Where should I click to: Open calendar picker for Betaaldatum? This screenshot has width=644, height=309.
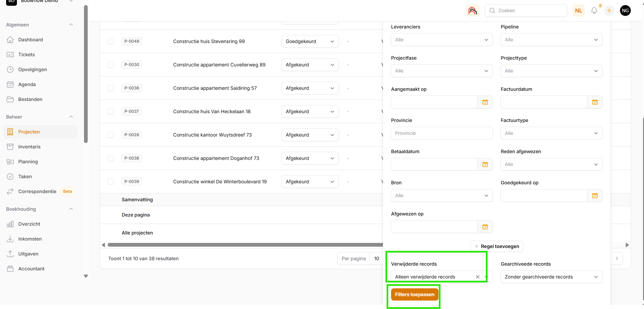point(485,164)
